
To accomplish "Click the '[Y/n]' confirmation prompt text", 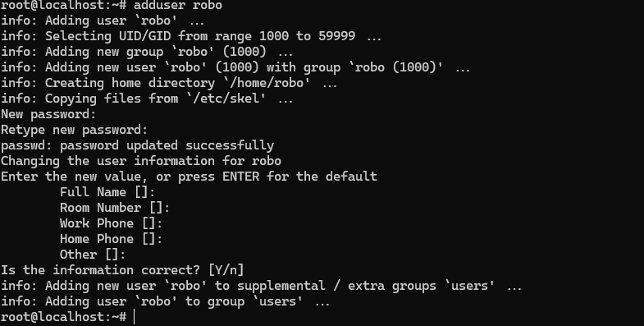I will coord(226,270).
